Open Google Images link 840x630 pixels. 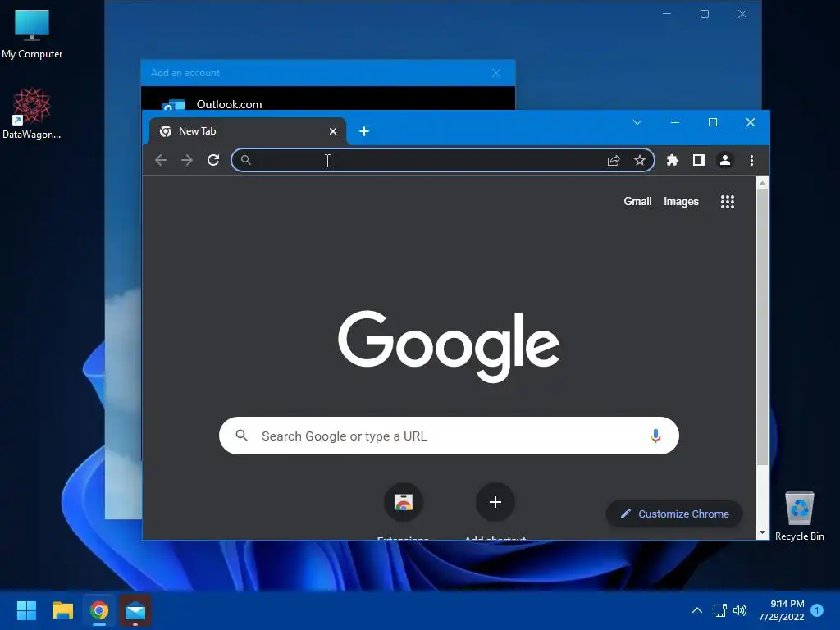tap(681, 202)
